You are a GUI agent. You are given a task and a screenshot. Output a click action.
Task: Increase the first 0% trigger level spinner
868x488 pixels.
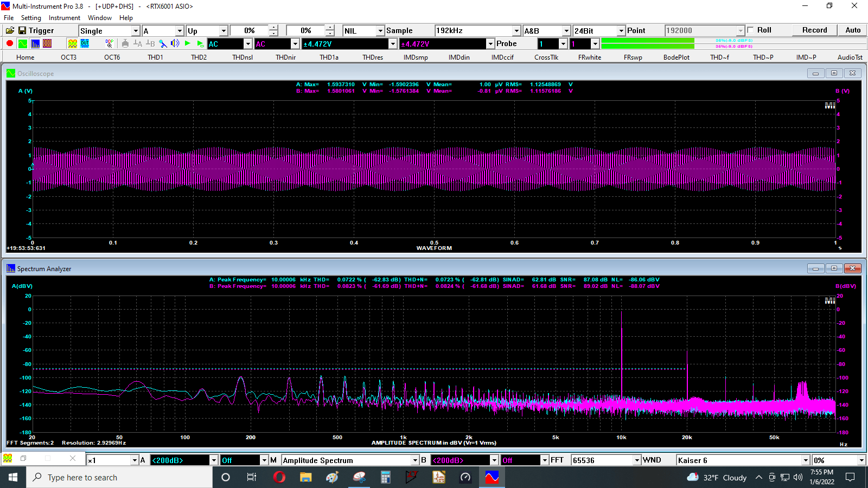273,28
